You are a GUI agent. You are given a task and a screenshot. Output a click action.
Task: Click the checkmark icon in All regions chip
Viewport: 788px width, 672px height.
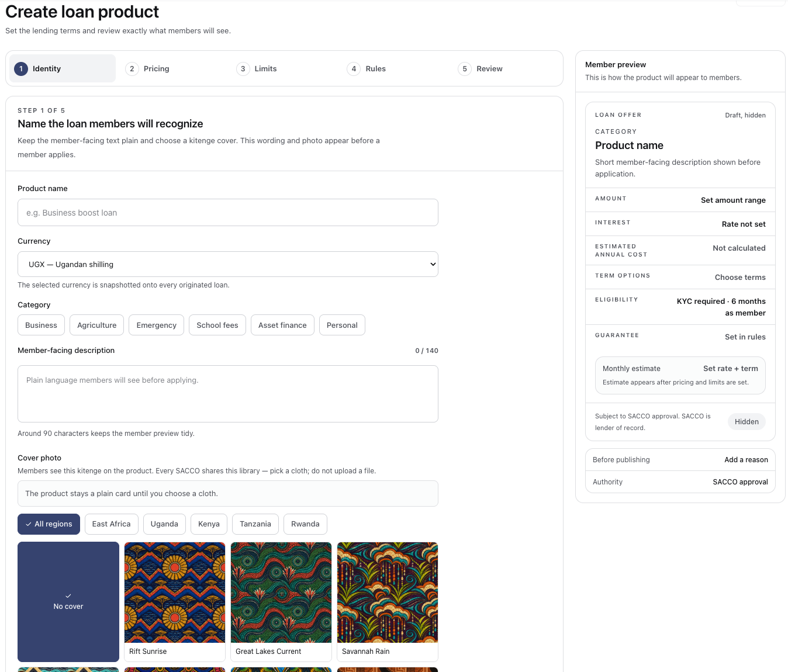tap(29, 524)
